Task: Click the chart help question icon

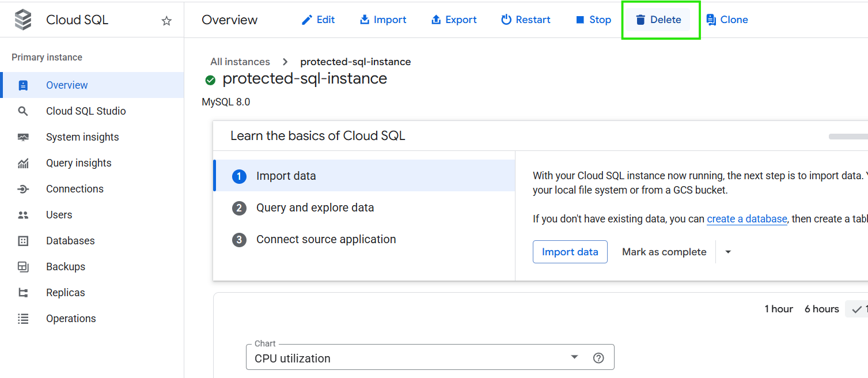Action: [598, 358]
